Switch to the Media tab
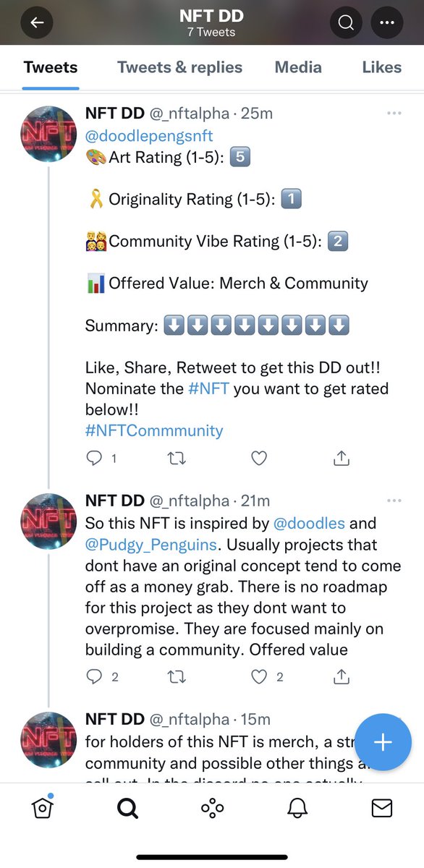The width and height of the screenshot is (424, 868). pyautogui.click(x=298, y=67)
